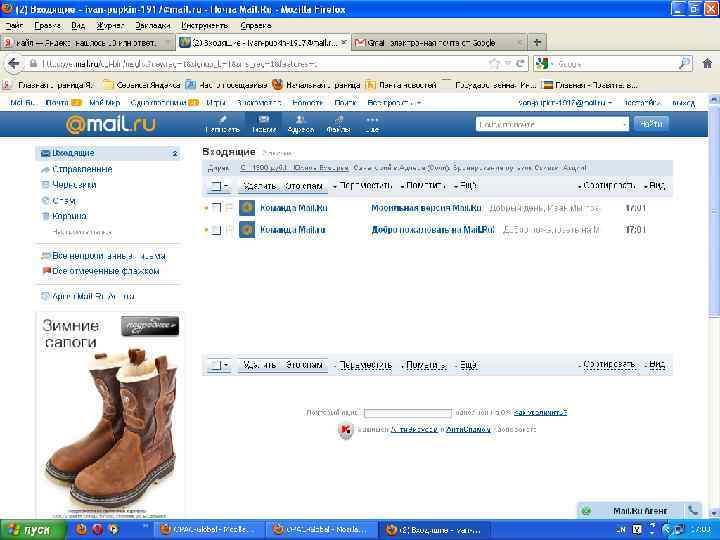Viewport: 720px width, 540px height.
Task: Click the top Удалить button
Action: coord(259,186)
